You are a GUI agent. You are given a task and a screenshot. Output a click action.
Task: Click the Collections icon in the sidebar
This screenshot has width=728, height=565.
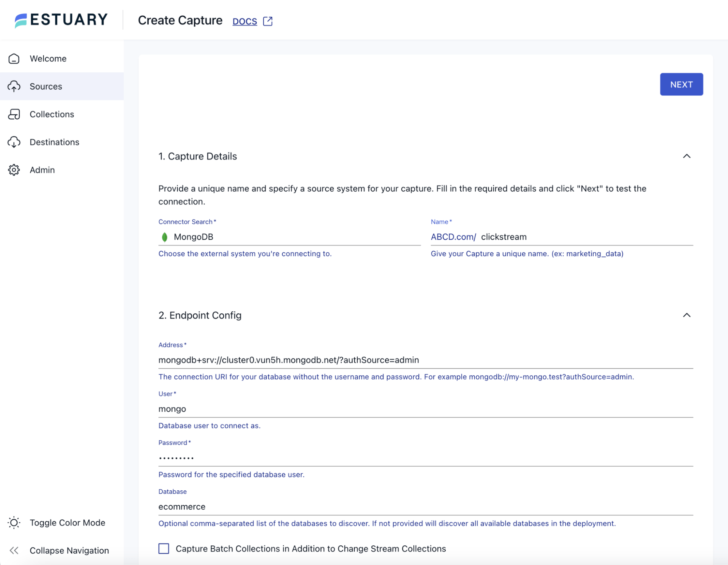pyautogui.click(x=14, y=114)
